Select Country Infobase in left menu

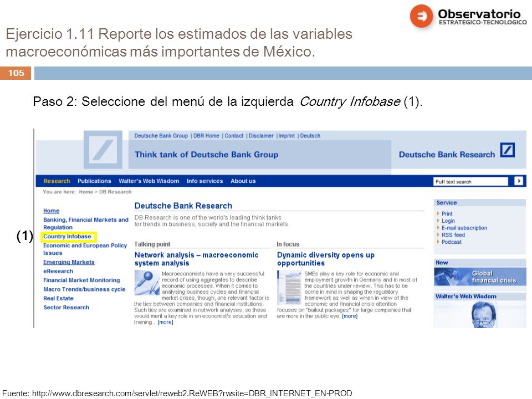pyautogui.click(x=67, y=236)
